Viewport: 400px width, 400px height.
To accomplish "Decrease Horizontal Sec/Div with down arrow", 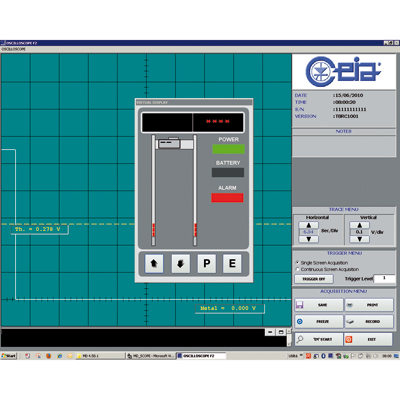I will pos(308,239).
